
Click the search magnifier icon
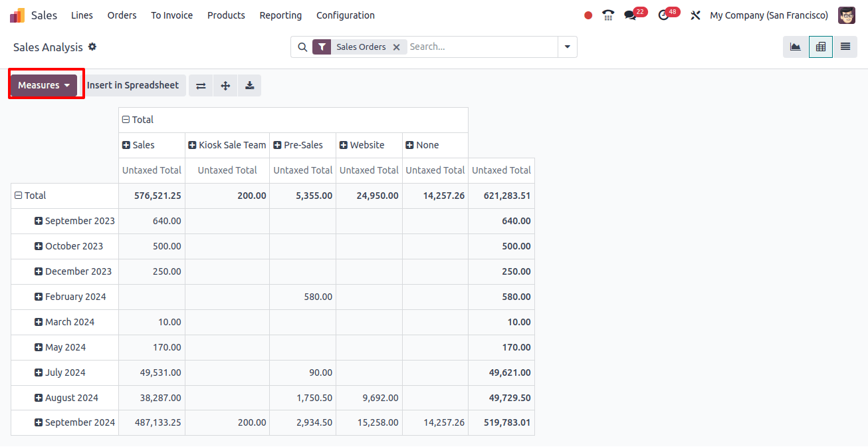302,47
